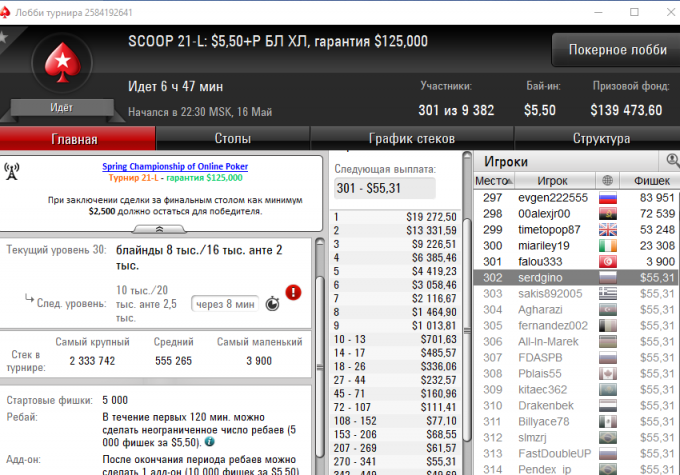Click the через 8 мин button
The height and width of the screenshot is (475, 680).
tap(225, 304)
